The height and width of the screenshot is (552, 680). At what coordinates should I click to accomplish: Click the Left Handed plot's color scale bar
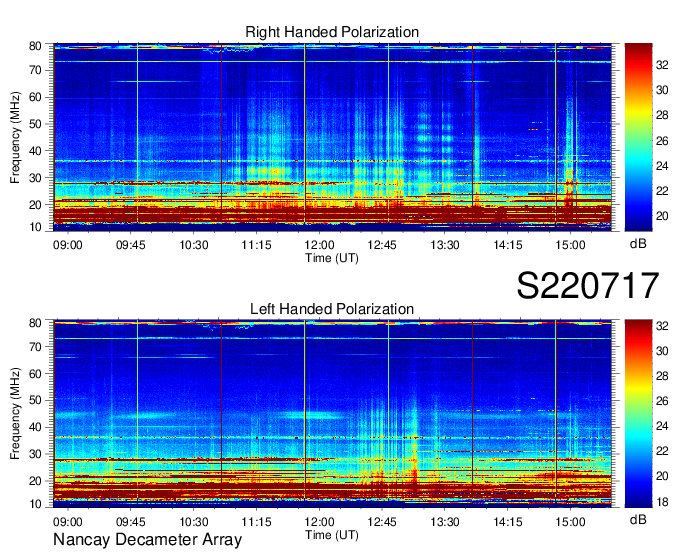638,414
